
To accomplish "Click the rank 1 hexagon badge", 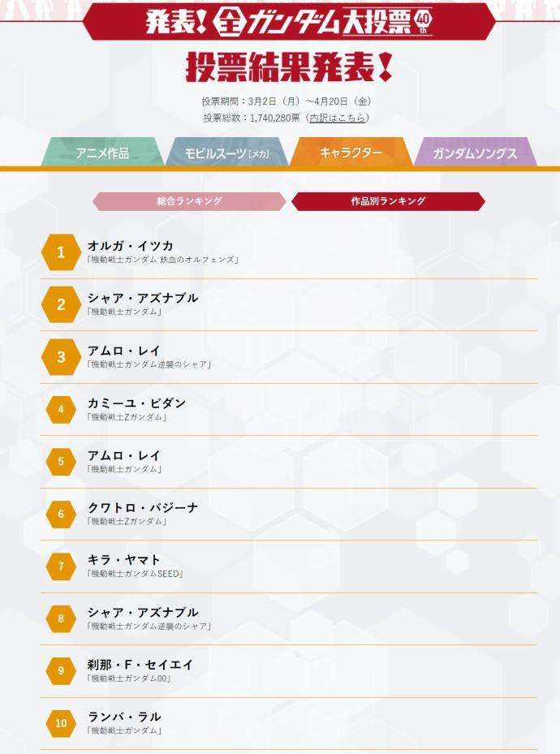I will (x=61, y=252).
